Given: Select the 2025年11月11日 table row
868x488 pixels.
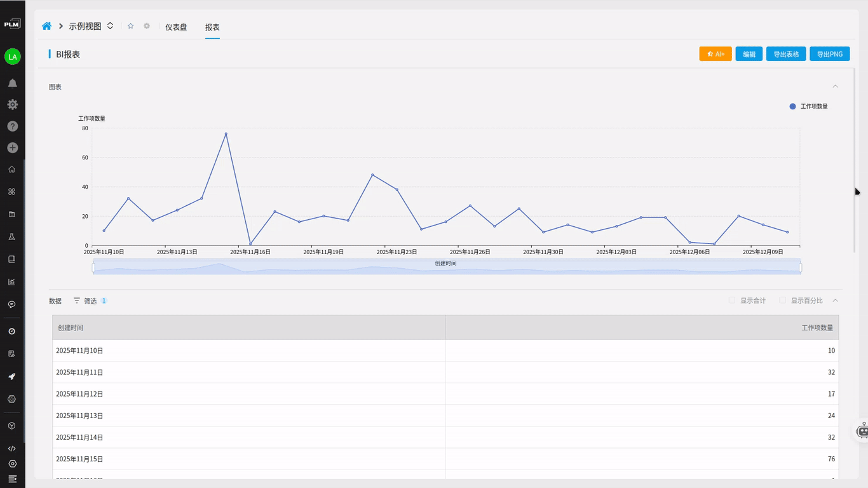Looking at the screenshot, I should pos(445,372).
